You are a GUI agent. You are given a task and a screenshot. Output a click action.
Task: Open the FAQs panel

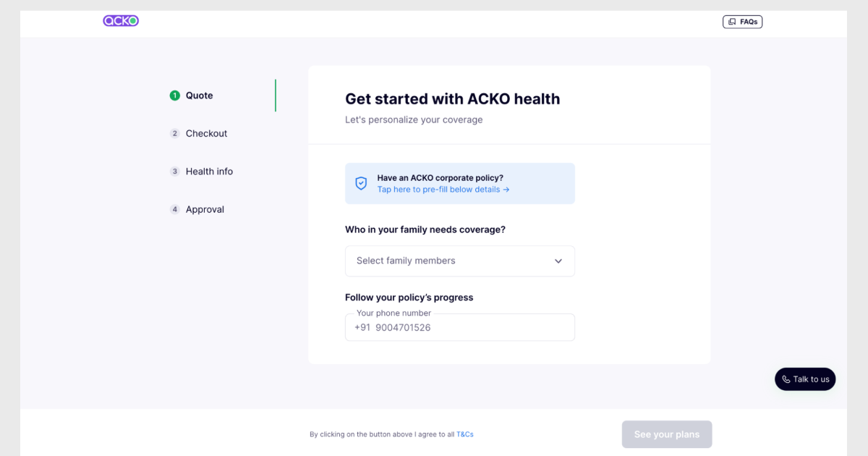742,21
